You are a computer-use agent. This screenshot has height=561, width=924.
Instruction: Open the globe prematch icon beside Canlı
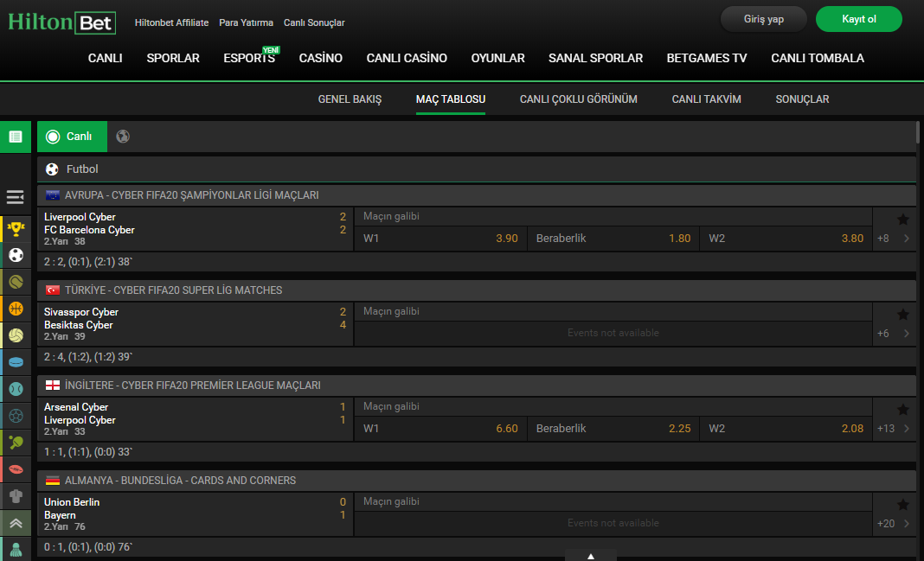123,137
